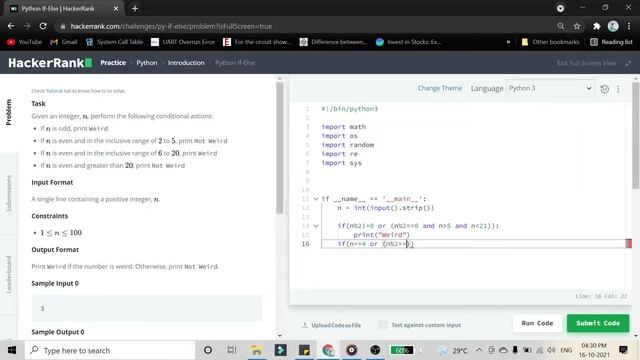Place the cursor on code line 16
640x360 pixels.
pyautogui.click(x=473, y=244)
